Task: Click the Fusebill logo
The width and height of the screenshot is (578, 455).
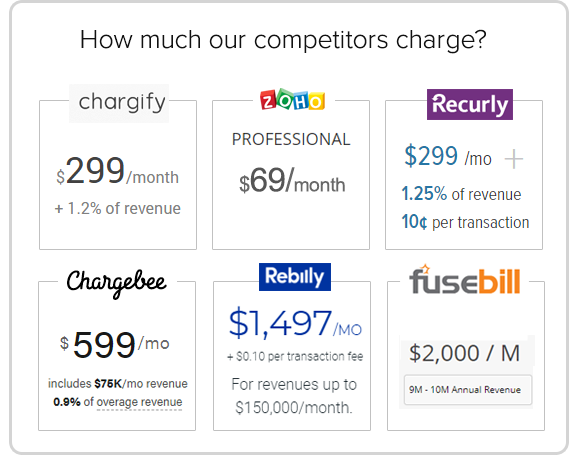Action: [x=465, y=279]
